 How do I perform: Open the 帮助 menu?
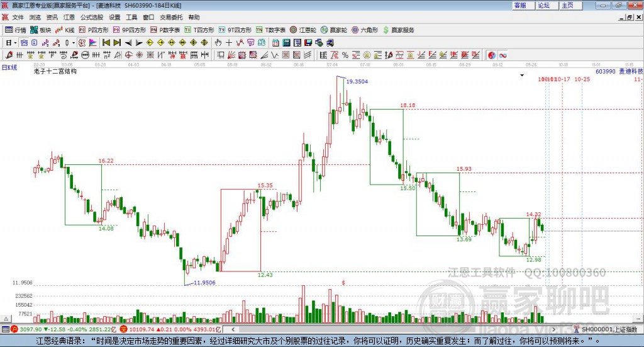[x=194, y=17]
